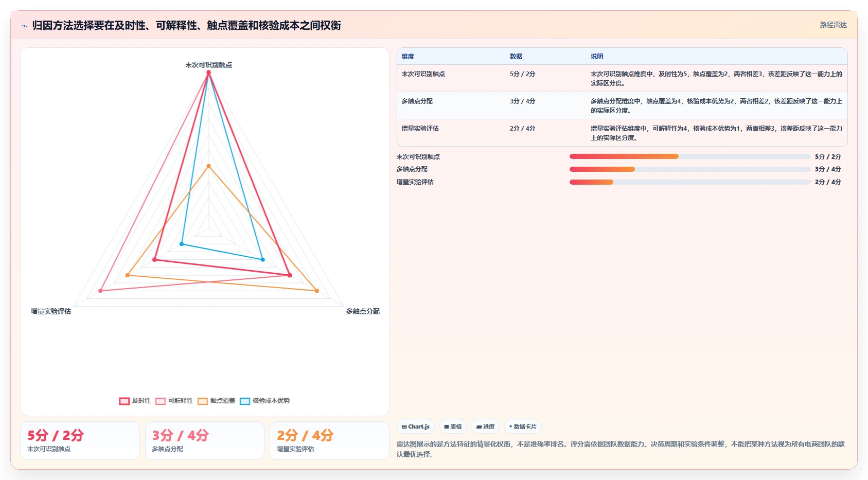
Task: Click the 数据 column header
Action: coord(516,57)
